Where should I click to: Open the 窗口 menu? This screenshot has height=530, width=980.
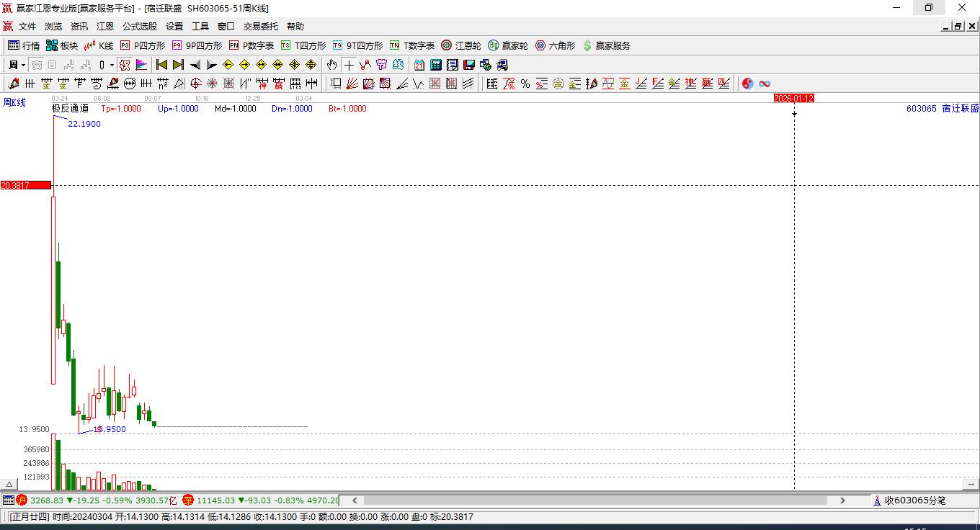(x=226, y=27)
